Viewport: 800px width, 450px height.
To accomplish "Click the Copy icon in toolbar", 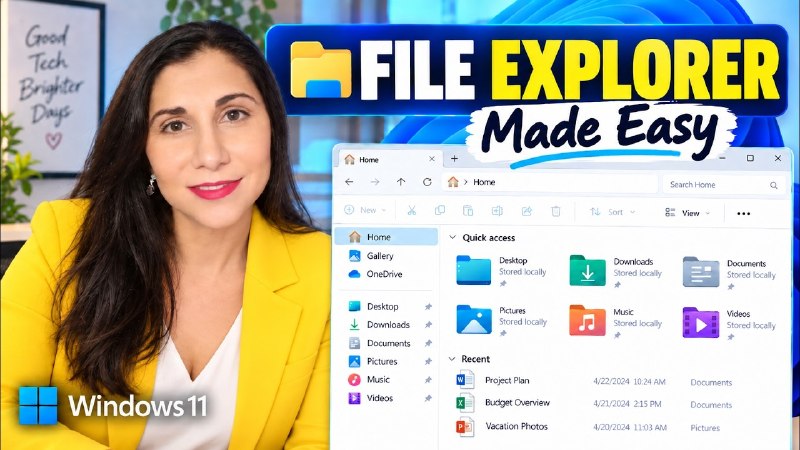I will coord(440,210).
